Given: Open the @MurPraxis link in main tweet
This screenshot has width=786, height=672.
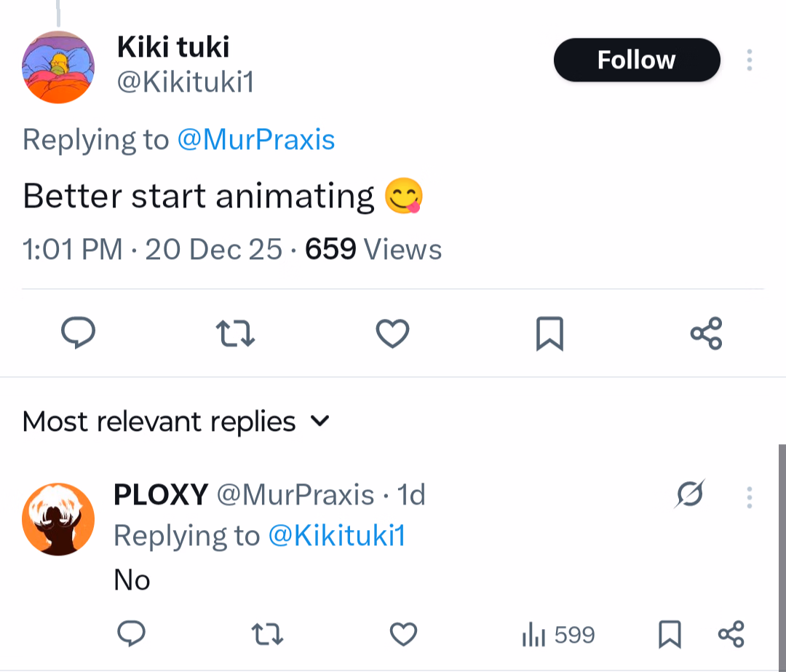Looking at the screenshot, I should point(255,139).
